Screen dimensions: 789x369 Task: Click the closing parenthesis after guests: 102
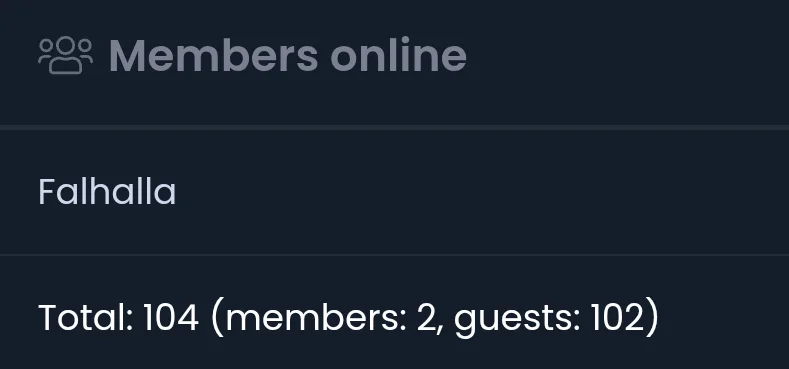click(652, 319)
